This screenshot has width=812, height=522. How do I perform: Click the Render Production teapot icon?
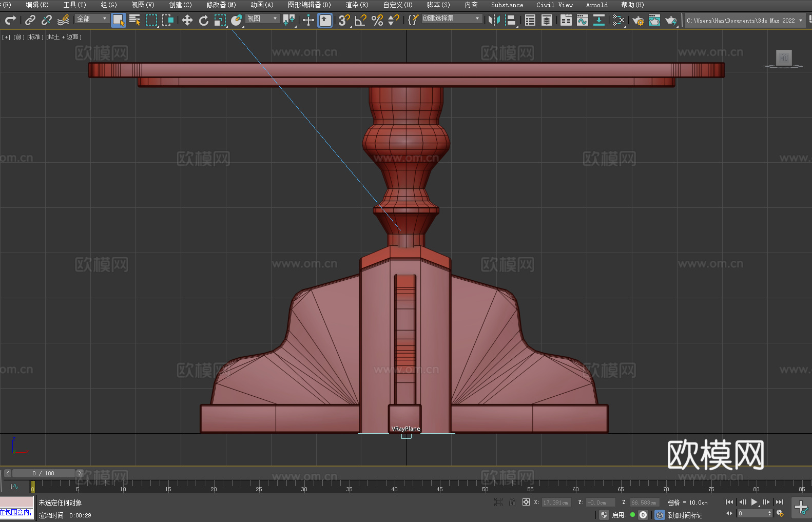point(671,20)
